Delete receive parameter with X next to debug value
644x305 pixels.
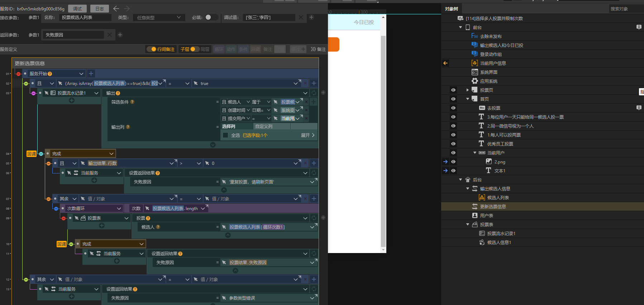click(301, 17)
